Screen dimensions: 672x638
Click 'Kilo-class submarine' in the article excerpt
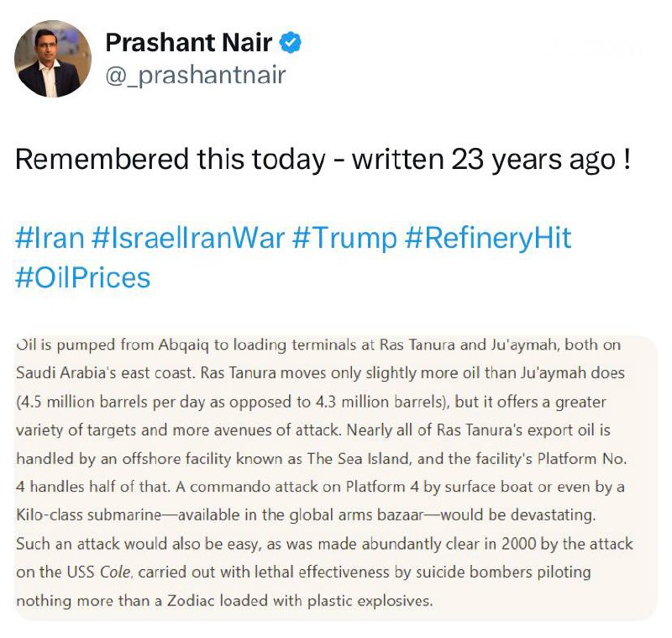click(89, 515)
